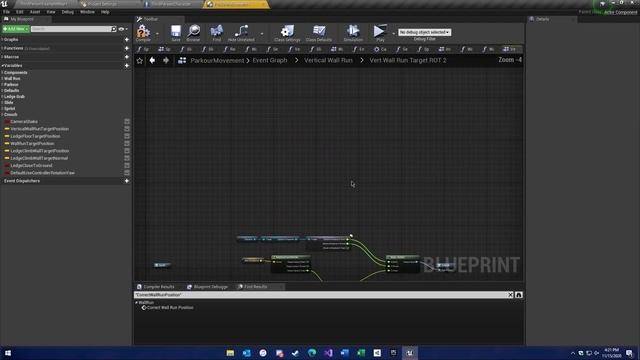Toggle WallRunTargetPosition visibility eye
This screenshot has height=360, width=640.
[127, 144]
